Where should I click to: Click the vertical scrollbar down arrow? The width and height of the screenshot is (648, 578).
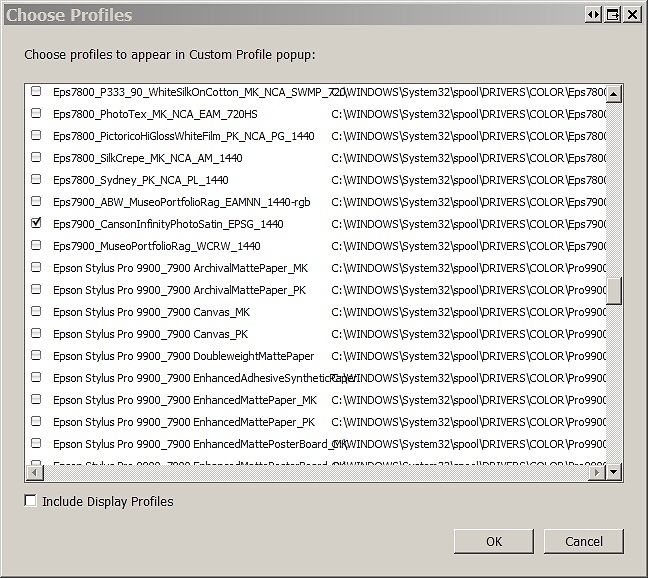click(614, 471)
